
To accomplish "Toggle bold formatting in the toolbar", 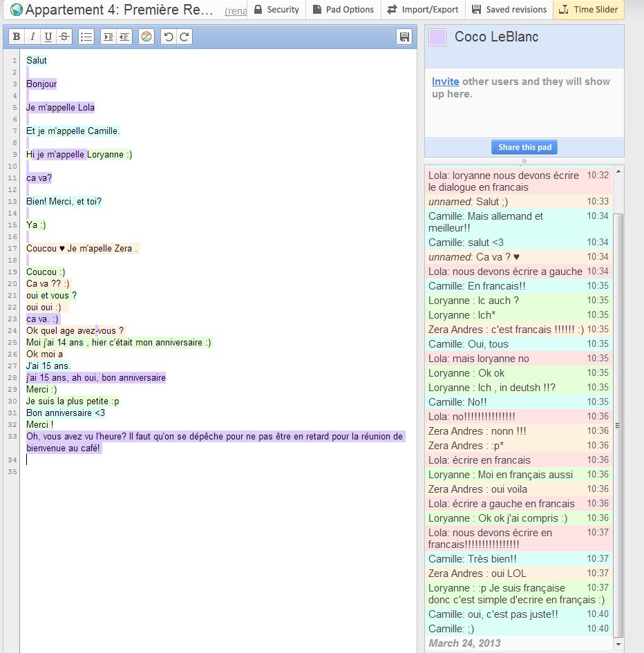I will tap(17, 37).
